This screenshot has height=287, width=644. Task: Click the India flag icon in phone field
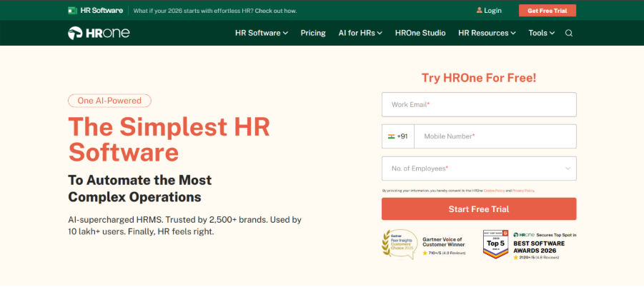click(391, 136)
